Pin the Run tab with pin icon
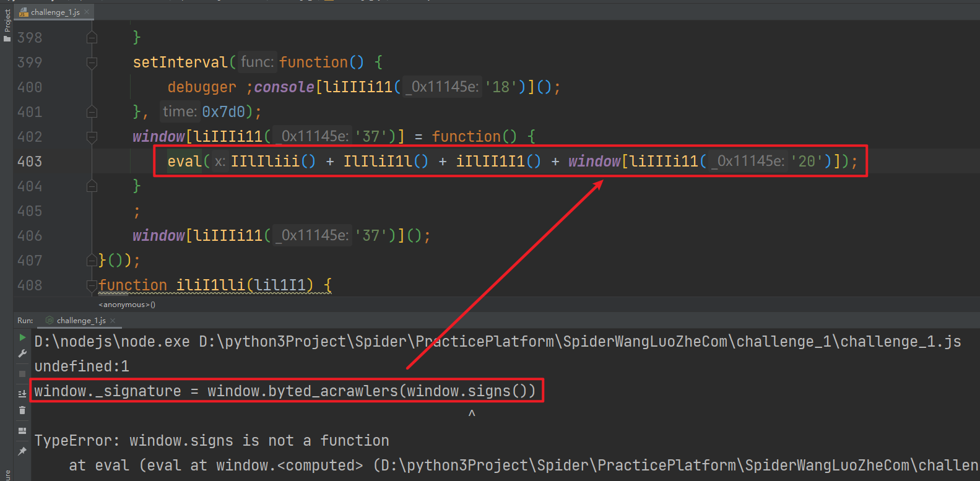The width and height of the screenshot is (980, 481). (22, 451)
